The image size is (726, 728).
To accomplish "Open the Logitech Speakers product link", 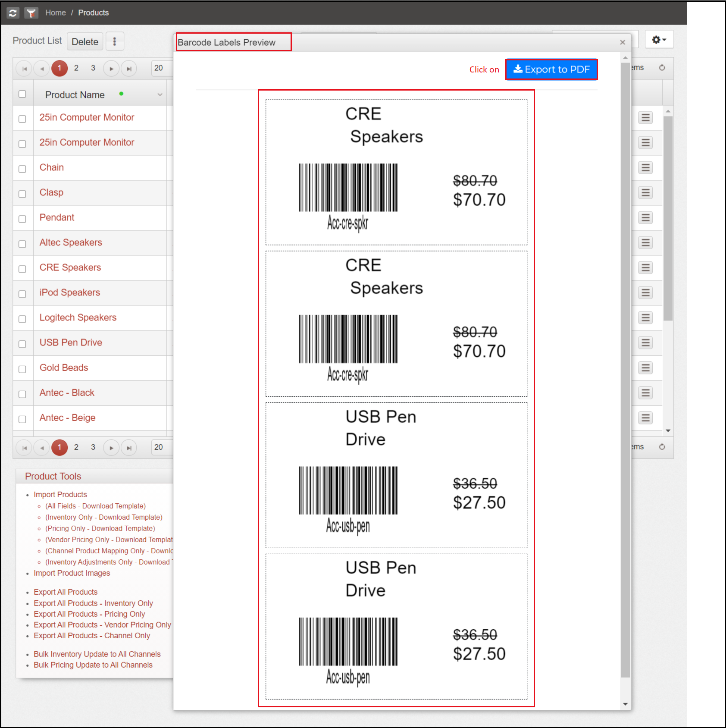I will 78,317.
